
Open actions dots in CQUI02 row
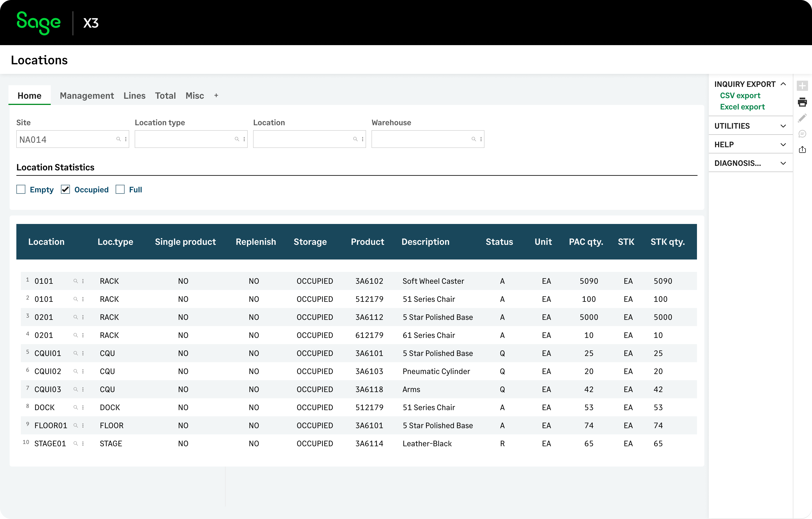point(83,371)
